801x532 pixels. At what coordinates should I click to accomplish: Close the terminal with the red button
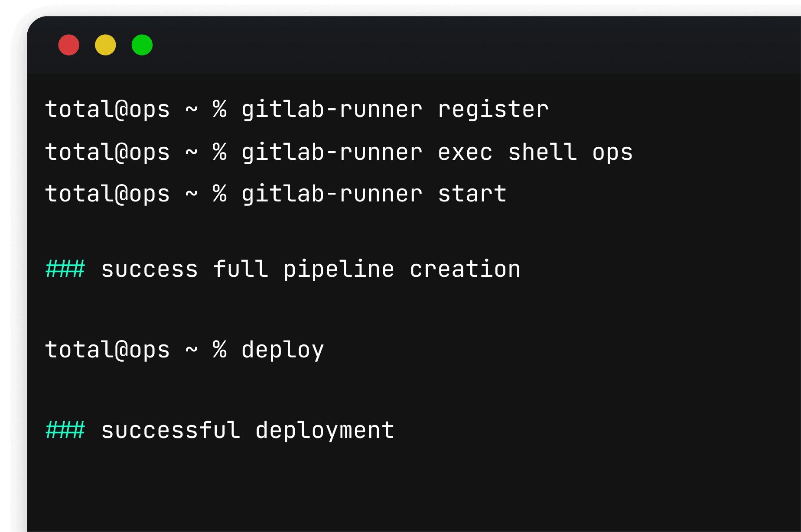69,45
